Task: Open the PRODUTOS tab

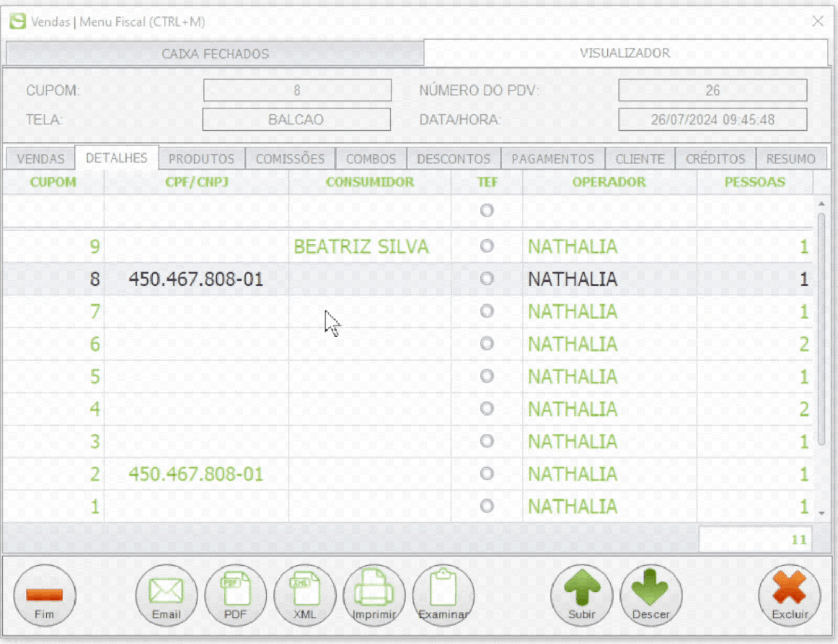Action: pyautogui.click(x=202, y=159)
